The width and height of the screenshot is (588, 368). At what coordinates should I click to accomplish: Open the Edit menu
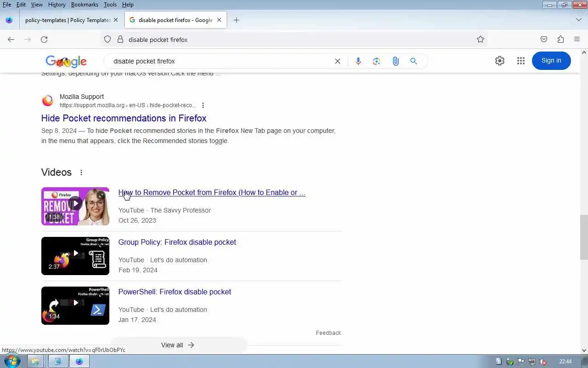21,5
